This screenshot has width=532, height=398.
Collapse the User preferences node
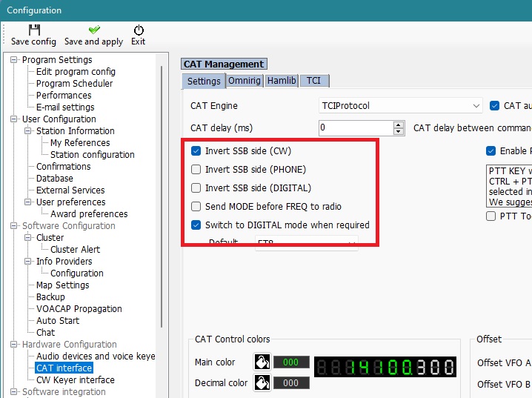(28, 202)
